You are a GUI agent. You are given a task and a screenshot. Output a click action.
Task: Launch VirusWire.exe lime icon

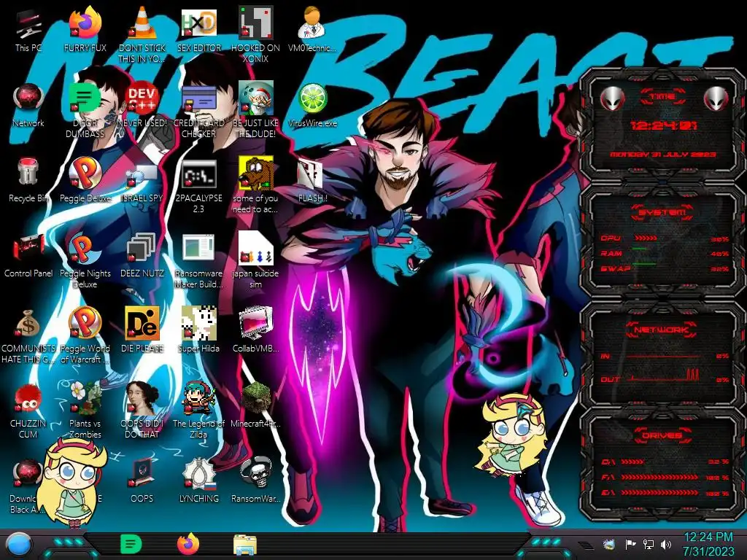312,104
